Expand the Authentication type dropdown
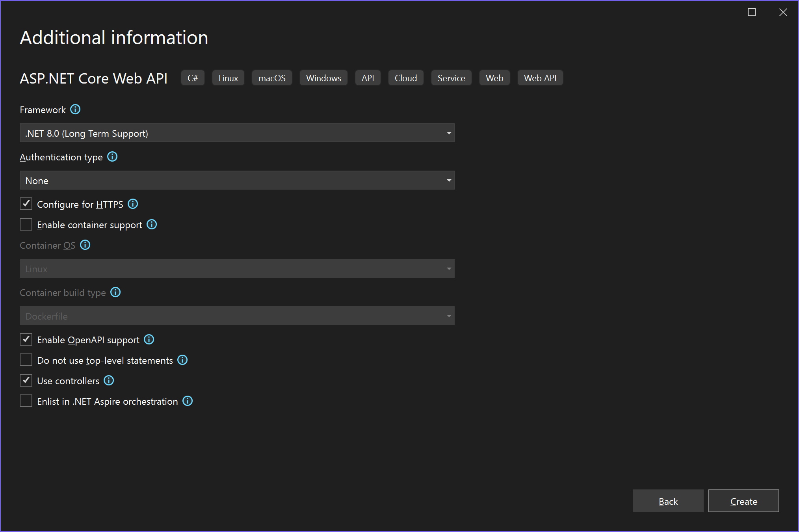 pos(237,180)
